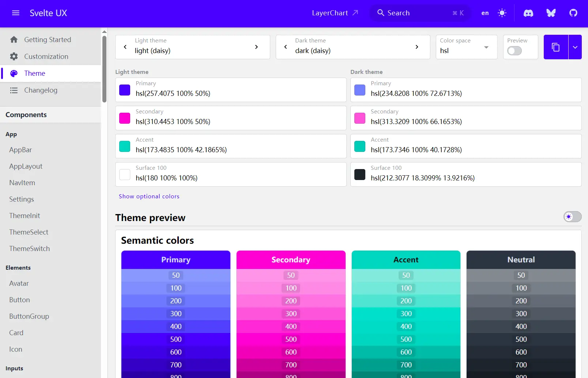Click the Discord icon in the app bar
588x378 pixels.
coord(528,13)
